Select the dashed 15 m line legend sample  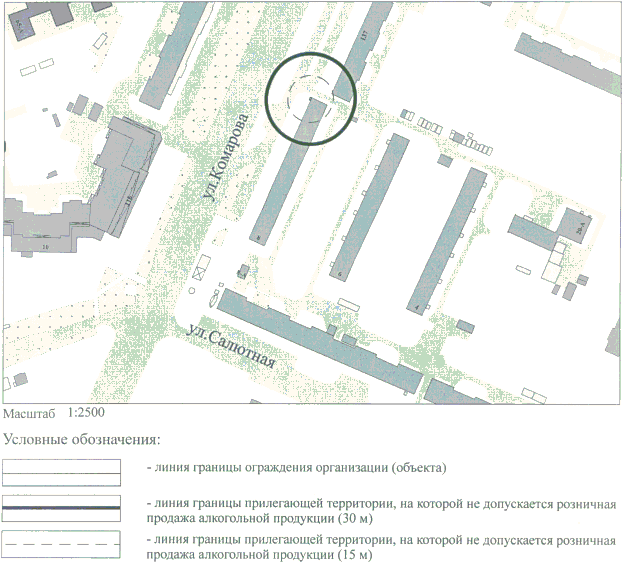click(61, 546)
